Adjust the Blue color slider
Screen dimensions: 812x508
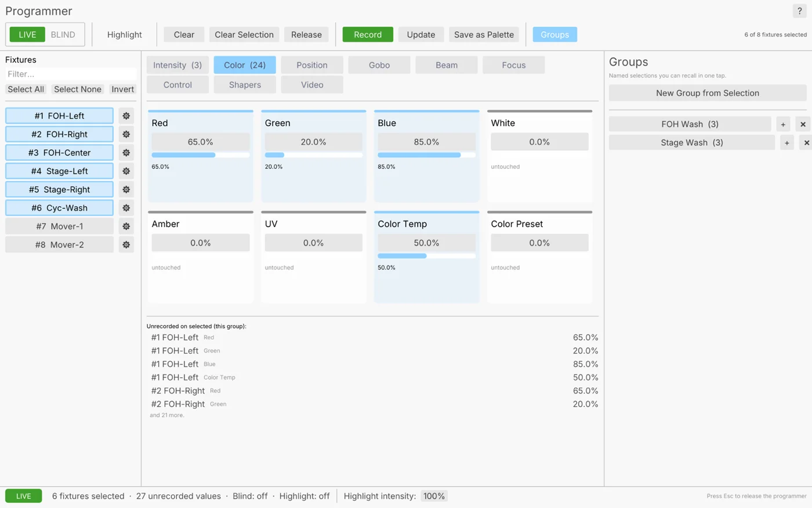pos(426,155)
